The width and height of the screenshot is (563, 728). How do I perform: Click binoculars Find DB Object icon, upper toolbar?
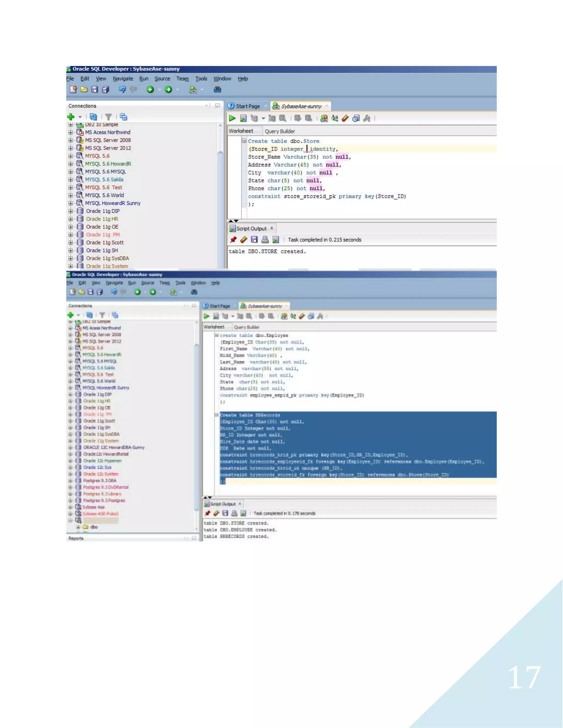(x=217, y=89)
